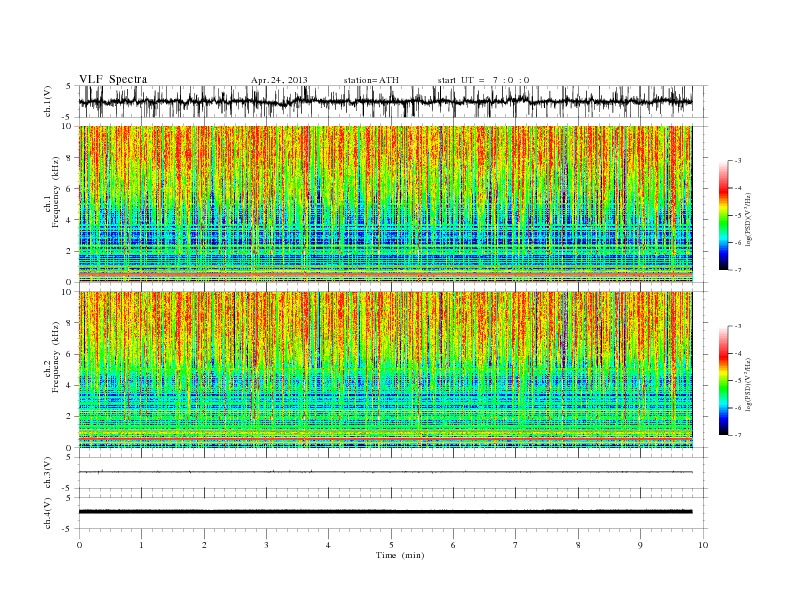Click the "-5" volt tick on ch.3 waveform axis
Viewport: 792px width, 612px height.
(x=68, y=489)
